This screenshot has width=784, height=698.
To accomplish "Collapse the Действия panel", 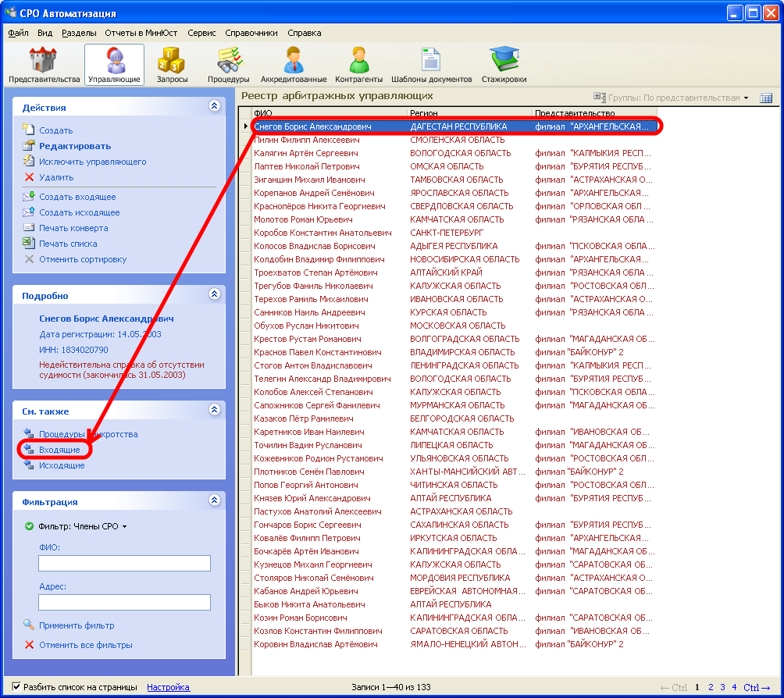I will [214, 107].
